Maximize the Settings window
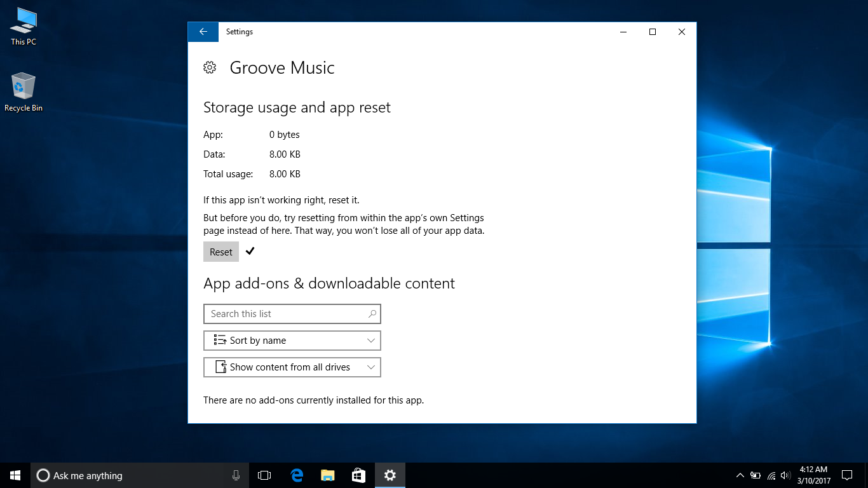This screenshot has width=868, height=488. click(x=653, y=32)
